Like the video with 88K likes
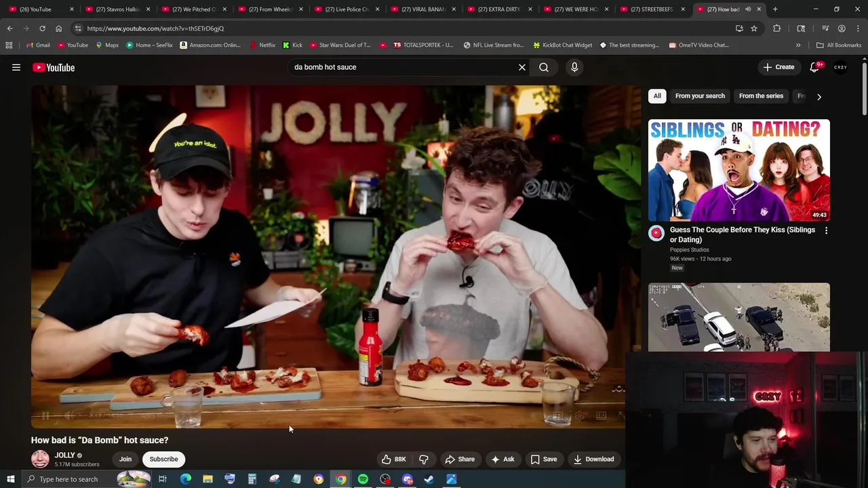 click(x=394, y=459)
